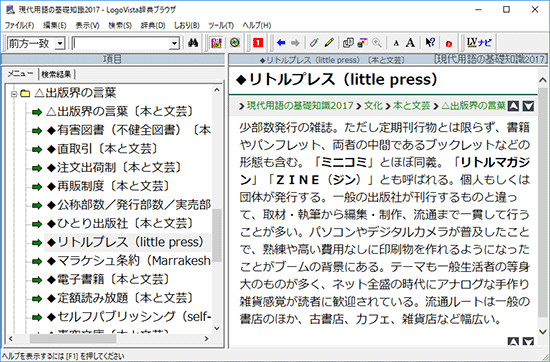This screenshot has width=550, height=362.
Task: Click the small red circle toolbar icon
Action: (449, 43)
